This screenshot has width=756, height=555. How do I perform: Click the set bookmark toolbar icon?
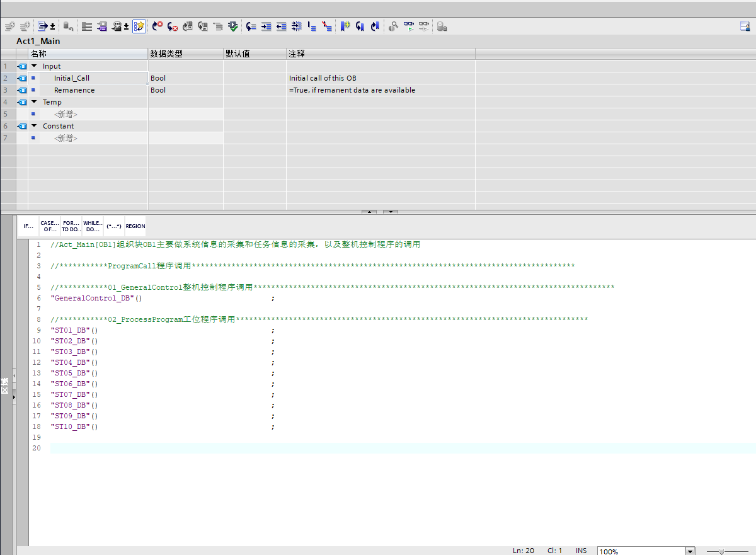(x=345, y=26)
